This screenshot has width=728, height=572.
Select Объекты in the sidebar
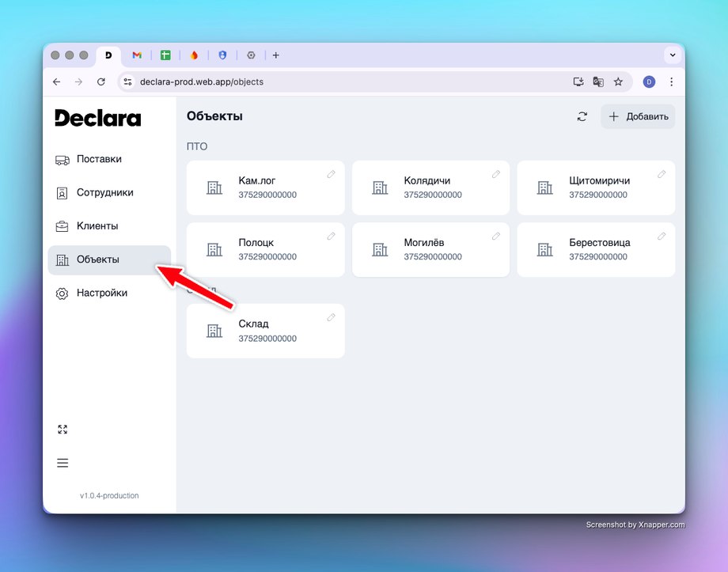point(109,260)
